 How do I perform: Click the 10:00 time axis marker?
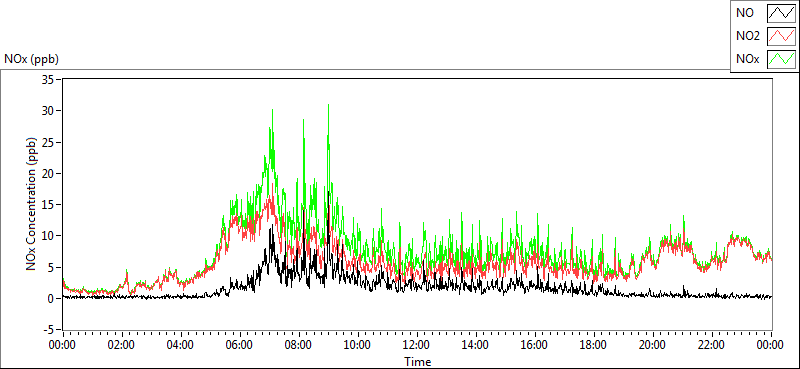(358, 346)
